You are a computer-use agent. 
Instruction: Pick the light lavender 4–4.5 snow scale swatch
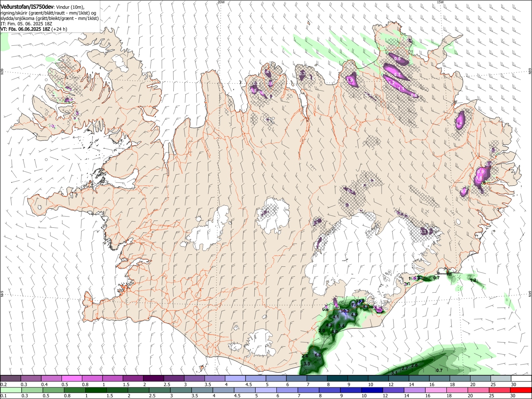pos(235,379)
